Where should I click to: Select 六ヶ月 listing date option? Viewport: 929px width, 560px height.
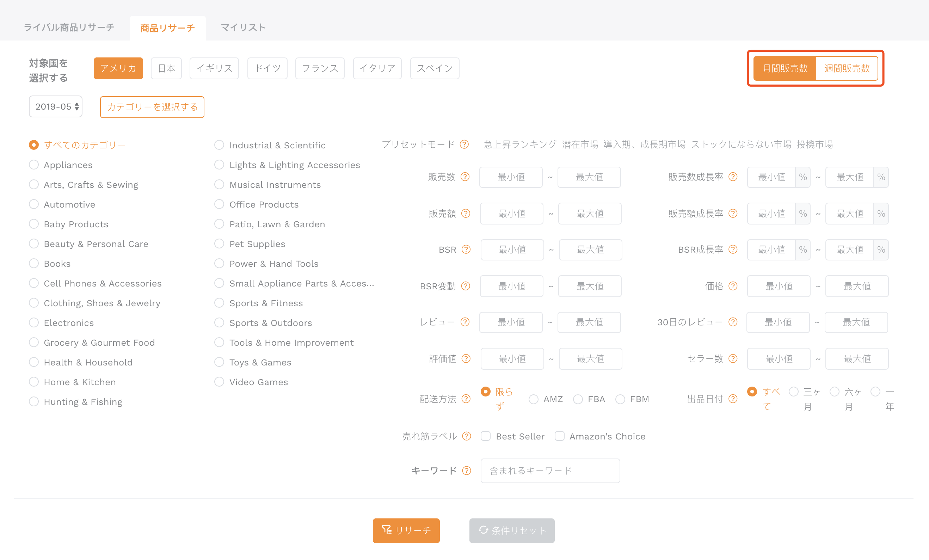coord(835,392)
